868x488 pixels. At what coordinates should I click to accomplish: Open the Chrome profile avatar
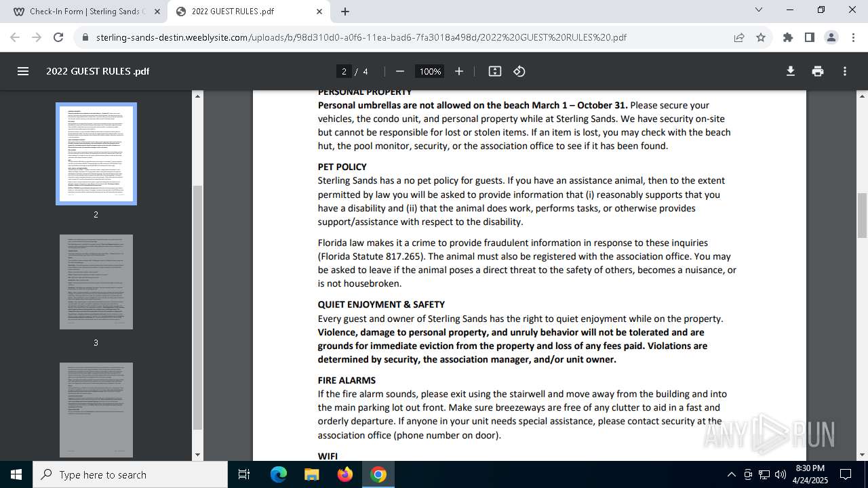(x=831, y=37)
